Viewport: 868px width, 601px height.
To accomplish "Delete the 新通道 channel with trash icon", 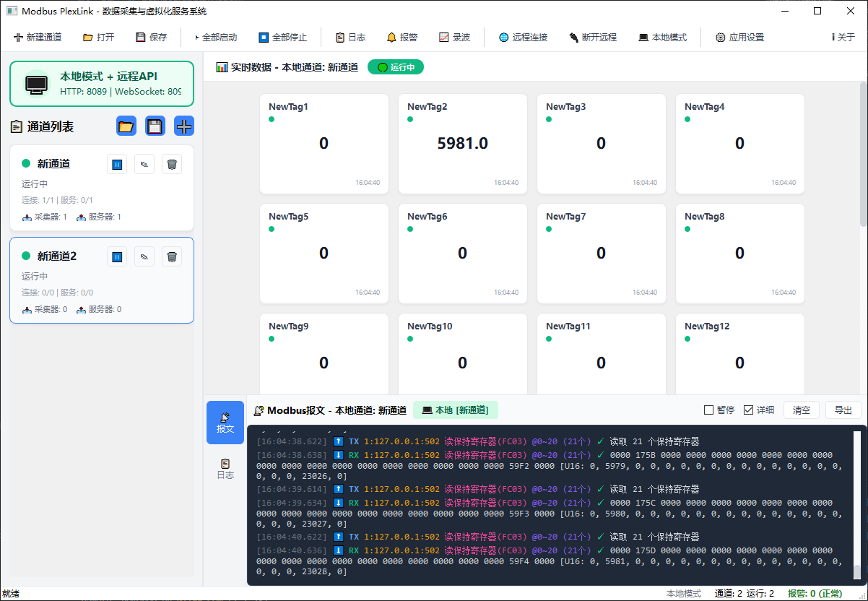I will click(172, 164).
